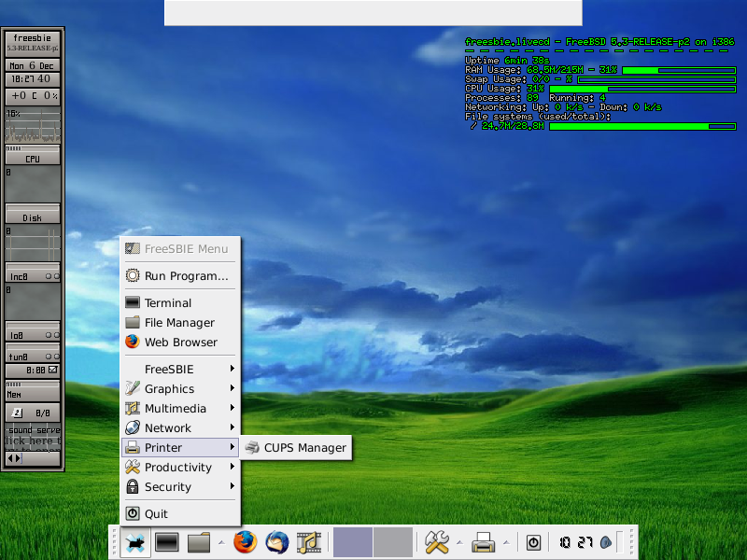This screenshot has width=747, height=560.
Task: Click the Disk label panel in GKrellM
Action: point(33,215)
